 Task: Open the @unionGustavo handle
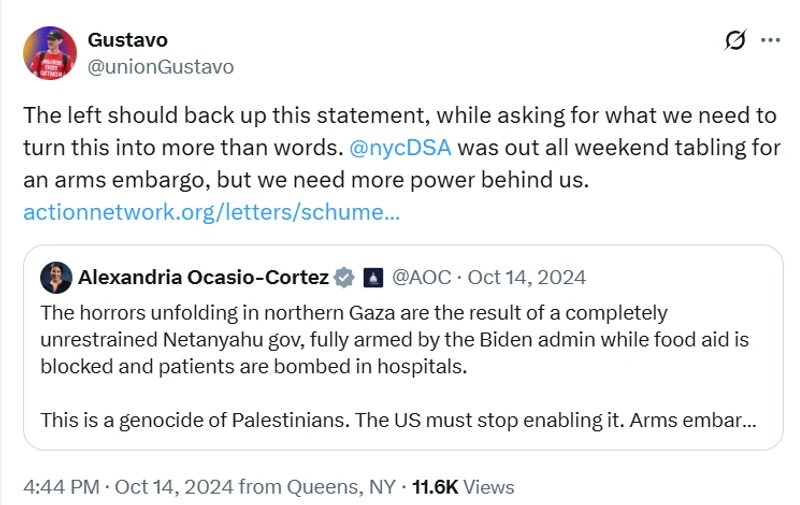(160, 67)
